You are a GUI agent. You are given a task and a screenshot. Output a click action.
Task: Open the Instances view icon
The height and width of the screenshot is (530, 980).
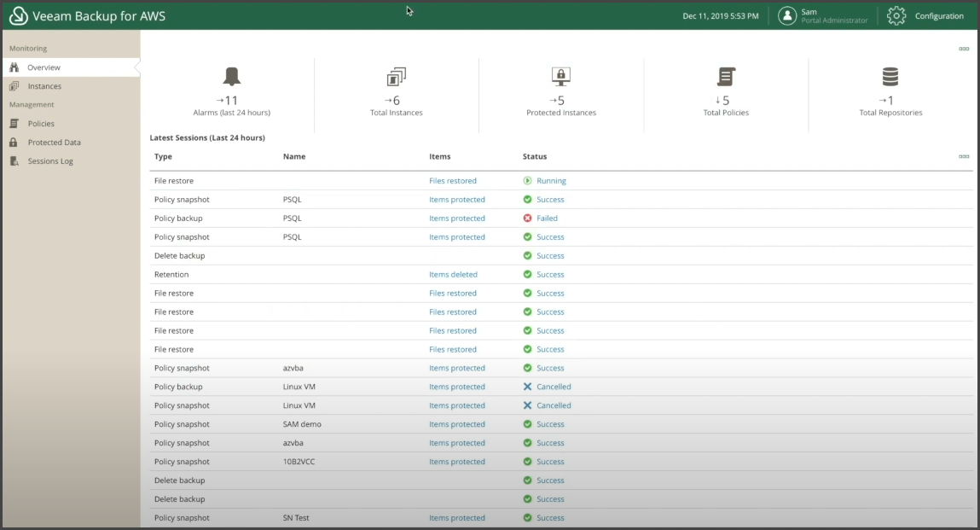tap(15, 85)
